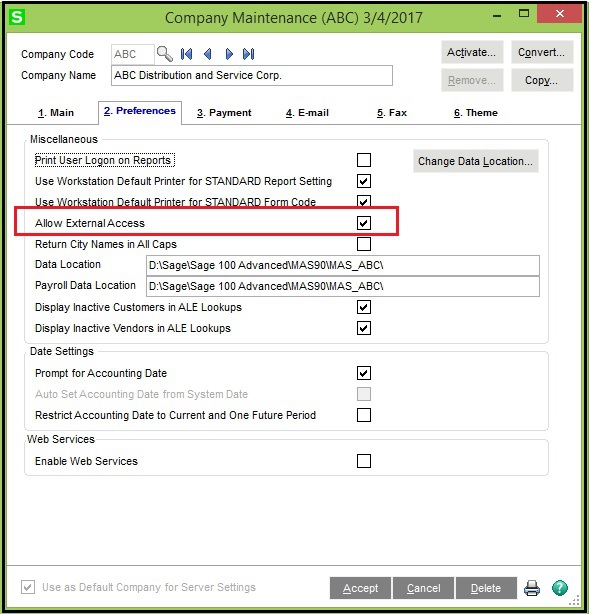Toggle Print User Logon on Reports checkbox
Screen dimensions: 589x614
tap(364, 160)
